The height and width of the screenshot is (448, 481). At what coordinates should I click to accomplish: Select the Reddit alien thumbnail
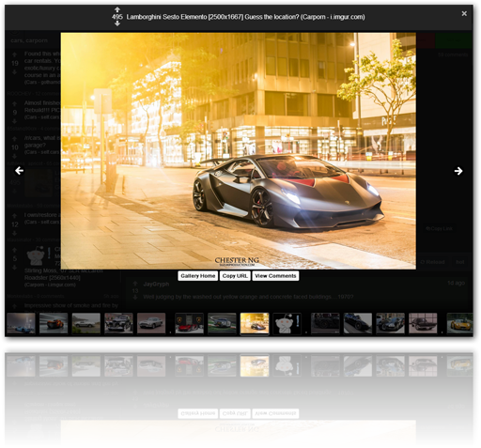pos(287,323)
